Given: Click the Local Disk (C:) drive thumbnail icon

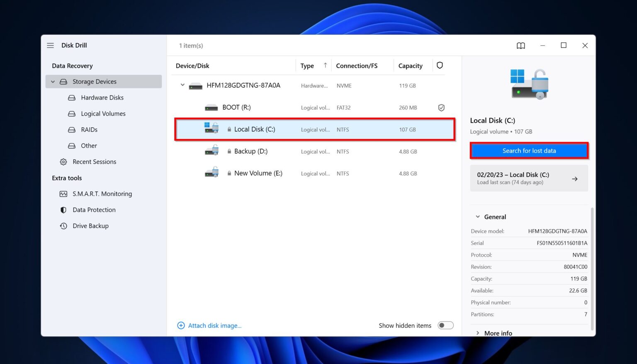Looking at the screenshot, I should tap(212, 128).
